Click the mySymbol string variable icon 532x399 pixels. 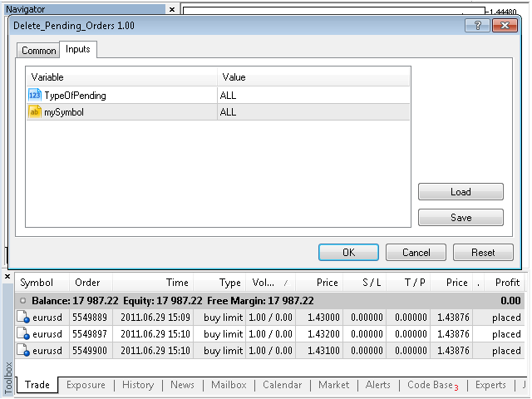tap(34, 112)
